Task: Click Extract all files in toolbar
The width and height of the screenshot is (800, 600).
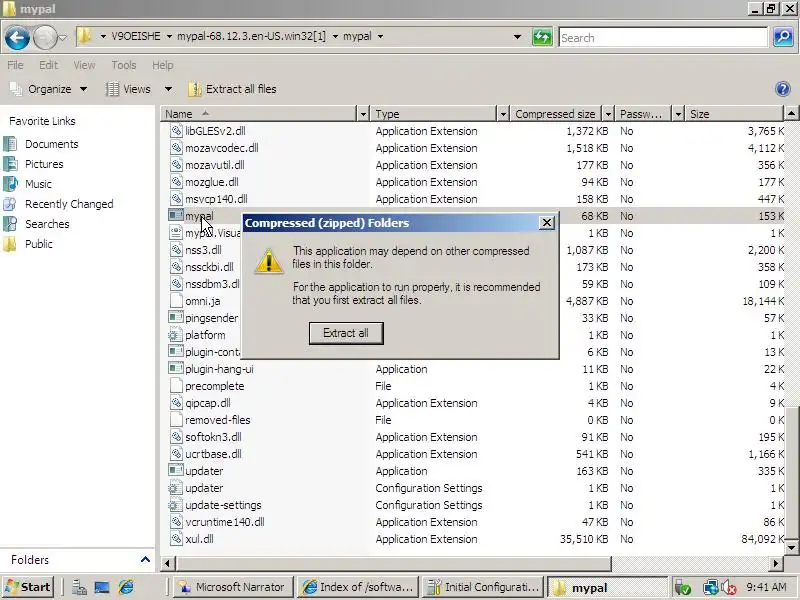Action: [x=232, y=89]
